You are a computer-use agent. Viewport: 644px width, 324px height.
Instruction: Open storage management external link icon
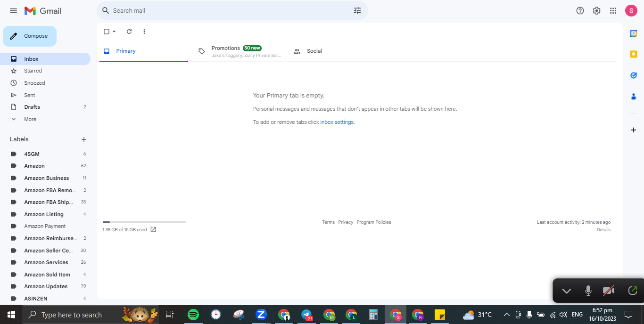pos(153,230)
